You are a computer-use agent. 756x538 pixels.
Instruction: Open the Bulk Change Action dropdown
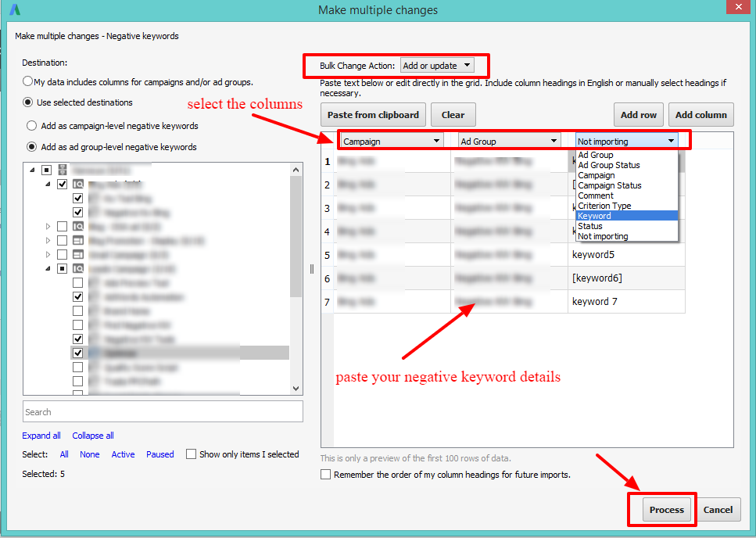pyautogui.click(x=437, y=65)
